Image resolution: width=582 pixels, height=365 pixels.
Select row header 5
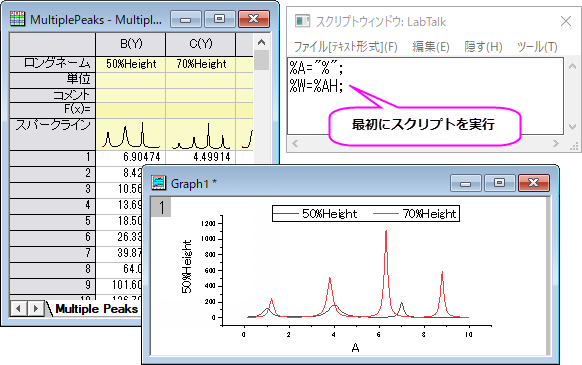(x=52, y=221)
